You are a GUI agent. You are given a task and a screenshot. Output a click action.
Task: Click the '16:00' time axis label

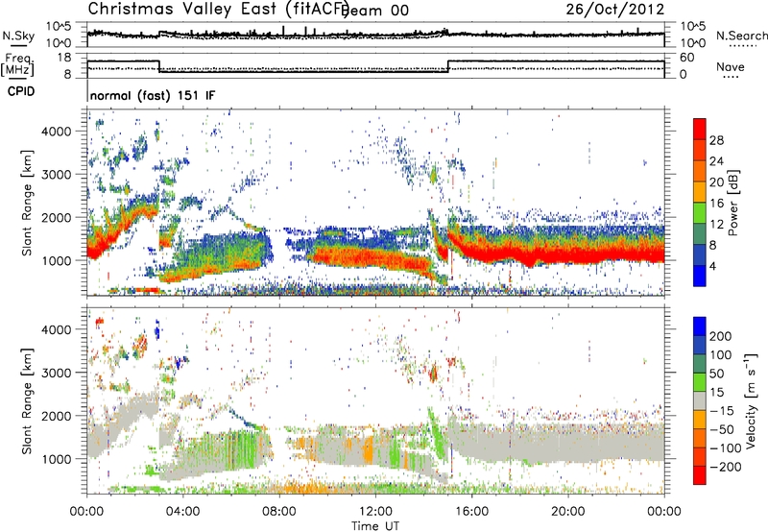(471, 512)
